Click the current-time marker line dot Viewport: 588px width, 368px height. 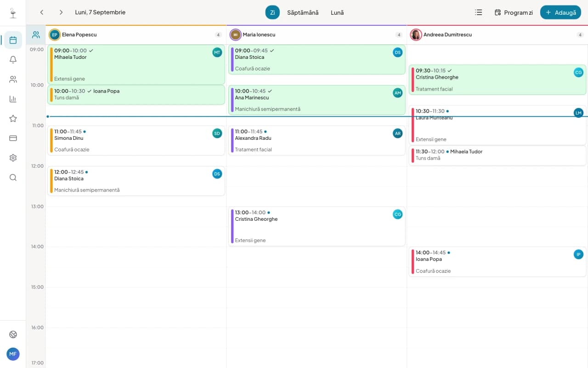click(x=48, y=116)
